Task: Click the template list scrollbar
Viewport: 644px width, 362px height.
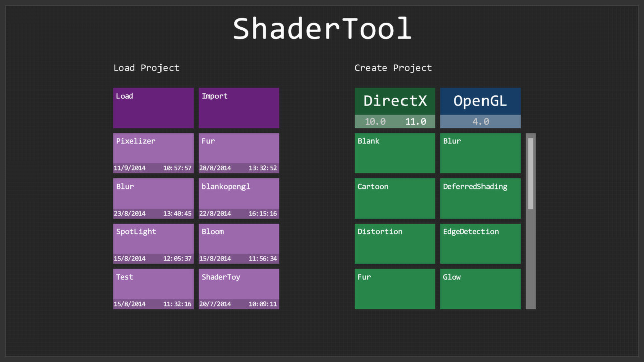Action: coord(530,171)
